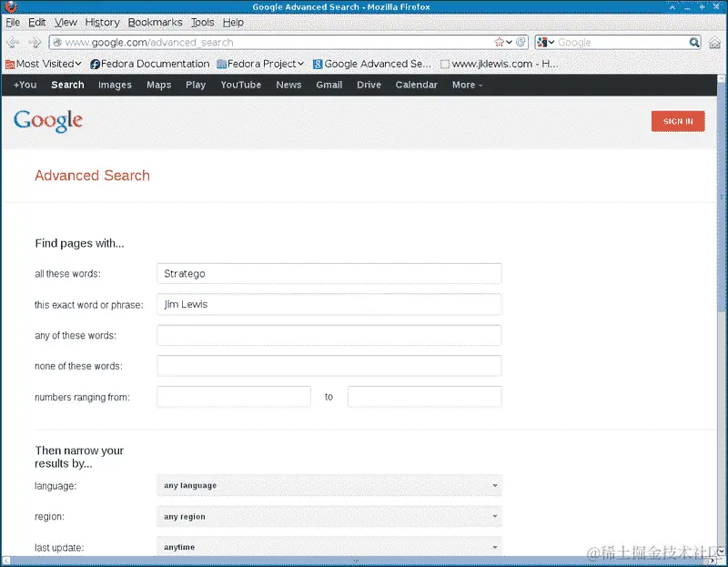Click the Advanced Search heading
This screenshot has width=728, height=567.
(x=93, y=176)
